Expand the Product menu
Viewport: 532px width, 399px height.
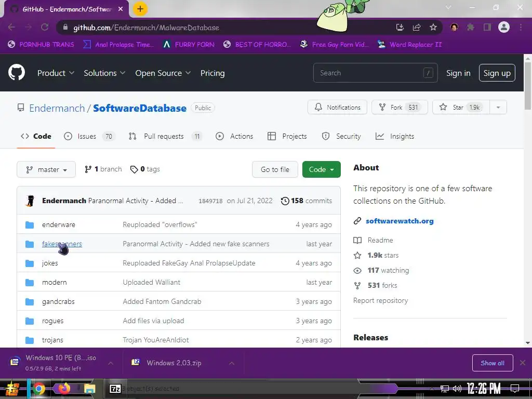(x=56, y=73)
